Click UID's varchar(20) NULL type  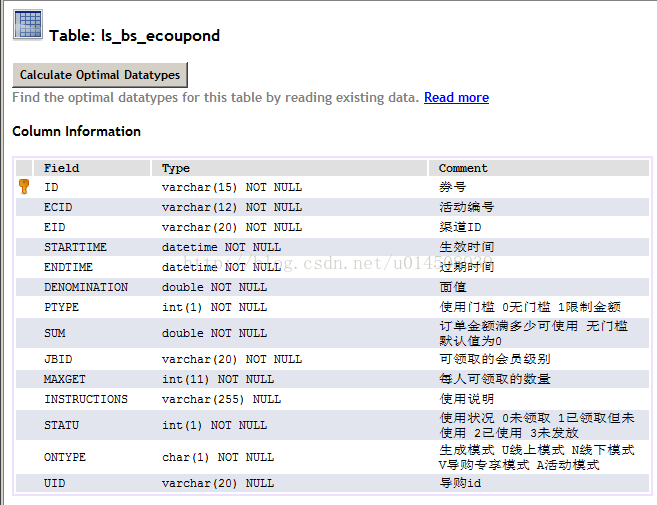[218, 484]
